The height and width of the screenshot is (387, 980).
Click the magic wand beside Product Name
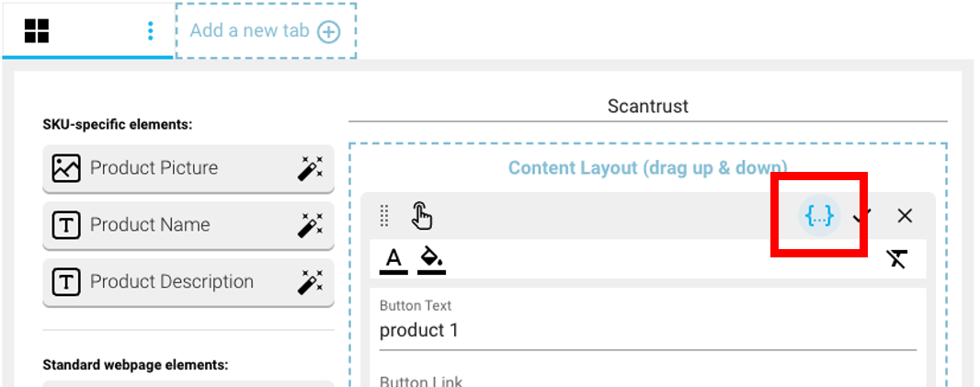[x=311, y=225]
